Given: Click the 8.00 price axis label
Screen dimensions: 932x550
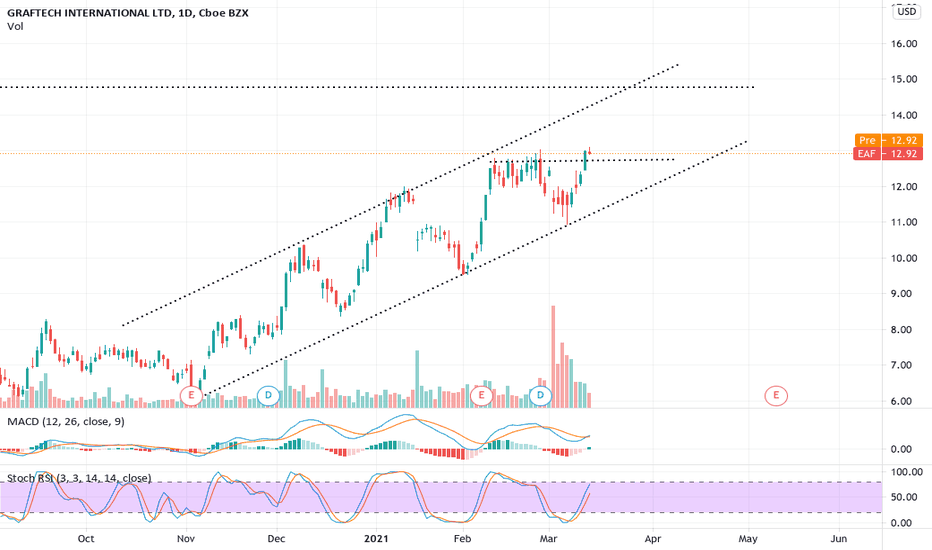Looking at the screenshot, I should (x=900, y=330).
